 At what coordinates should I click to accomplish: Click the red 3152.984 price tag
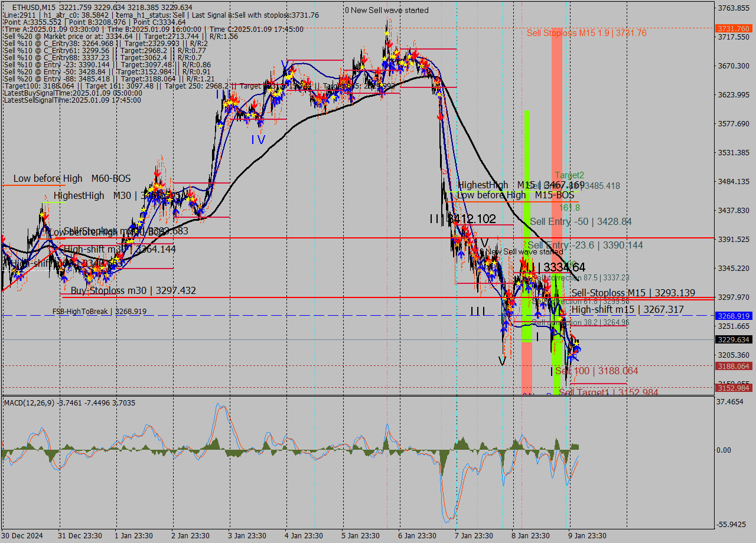pyautogui.click(x=733, y=388)
